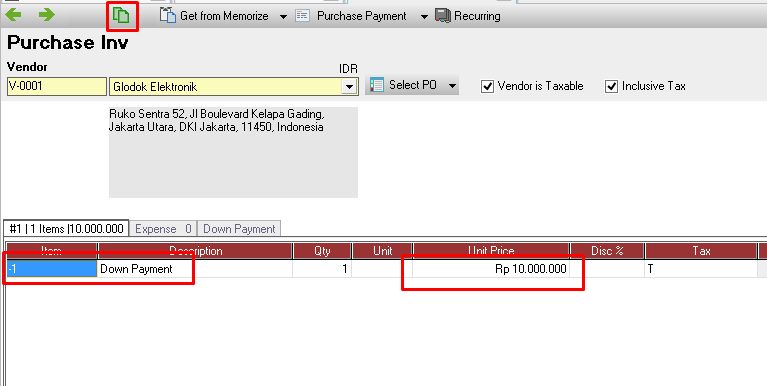767x386 pixels.
Task: Click the Disc % column header
Action: 607,251
